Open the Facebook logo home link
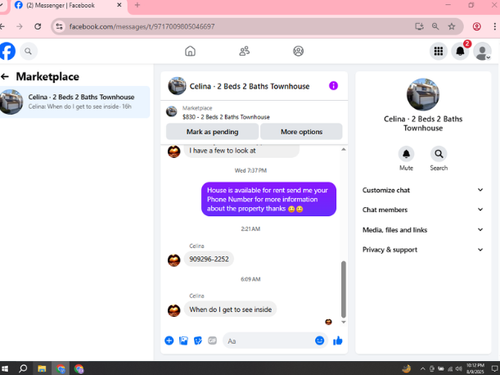This screenshot has height=375, width=500. [x=7, y=51]
